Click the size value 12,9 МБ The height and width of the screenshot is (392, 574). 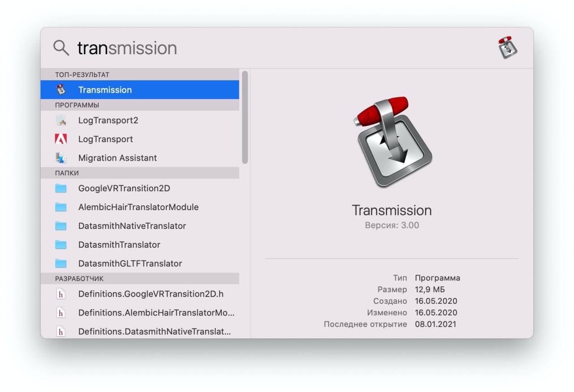coord(430,289)
